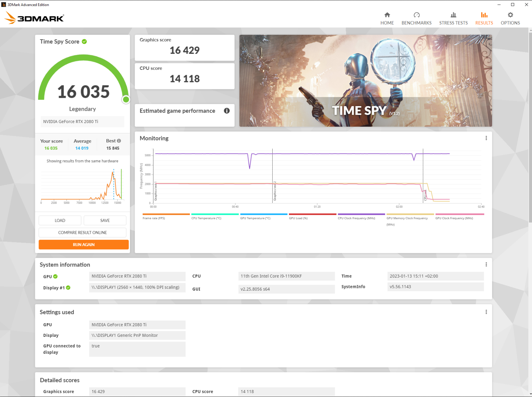The image size is (532, 397).
Task: Open the Settings used options menu
Action: [486, 312]
